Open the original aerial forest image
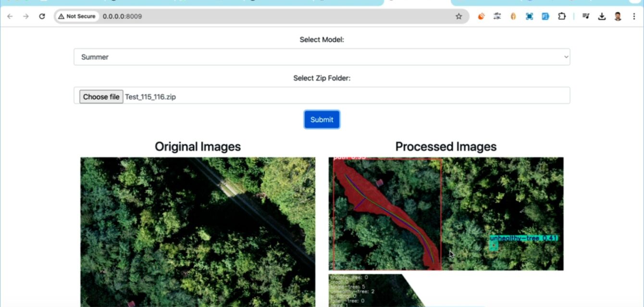 (x=198, y=231)
